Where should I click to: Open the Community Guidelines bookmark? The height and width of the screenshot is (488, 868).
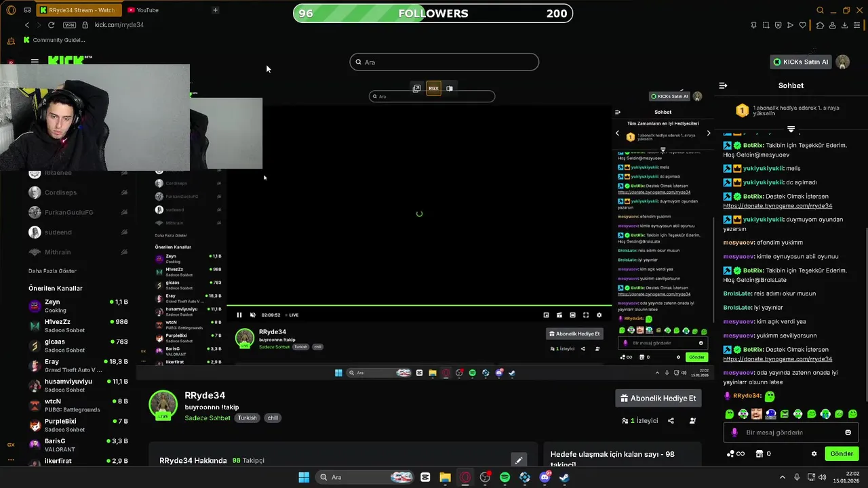click(54, 40)
